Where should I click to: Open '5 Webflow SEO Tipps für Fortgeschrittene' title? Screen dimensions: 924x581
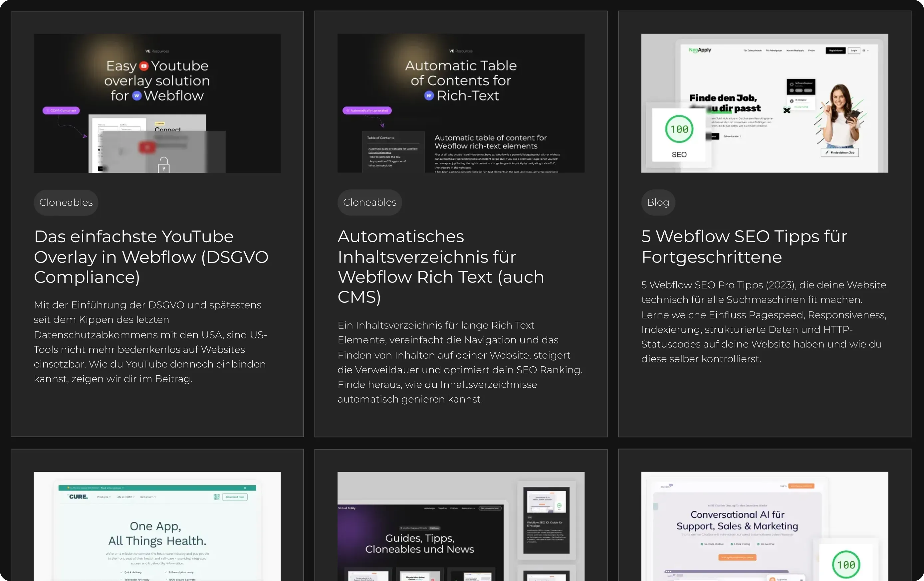tap(744, 247)
